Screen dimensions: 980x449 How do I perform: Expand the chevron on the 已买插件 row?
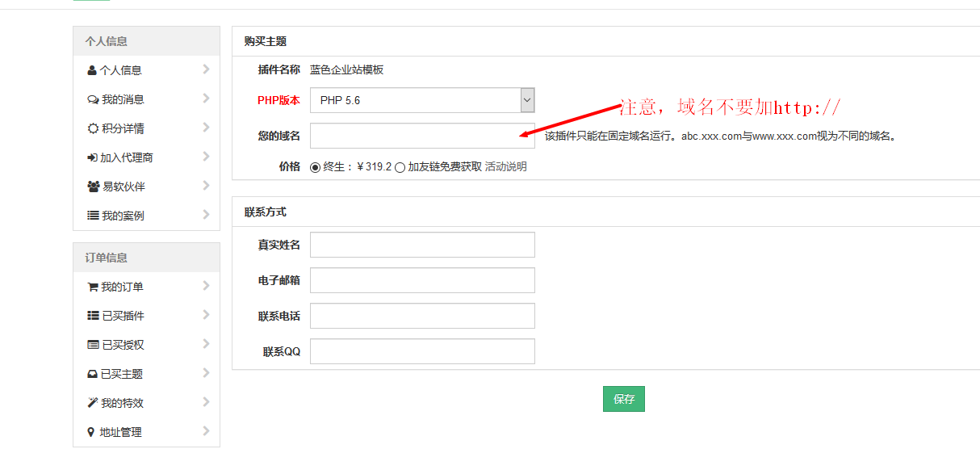(207, 315)
